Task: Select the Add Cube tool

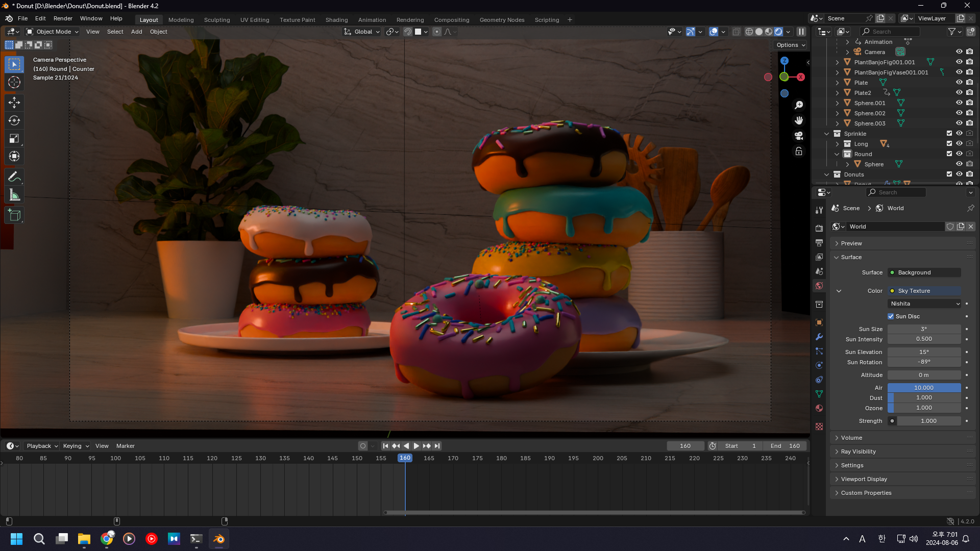Action: click(x=14, y=215)
